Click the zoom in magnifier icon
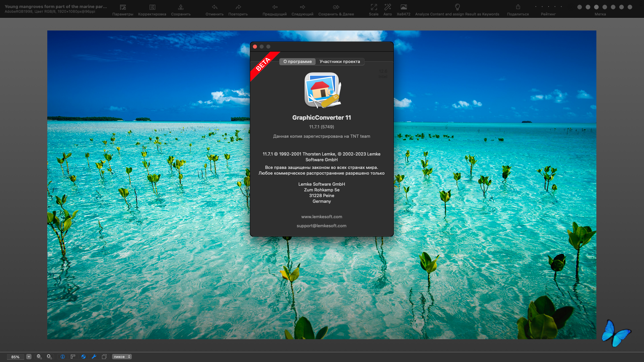This screenshot has width=644, height=362. [49, 357]
